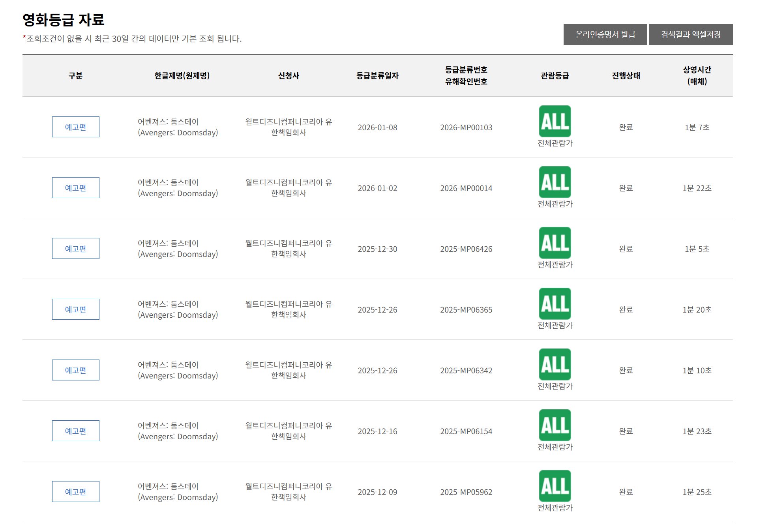This screenshot has height=532, width=757.
Task: Click the 관람등급 column header
Action: (555, 76)
